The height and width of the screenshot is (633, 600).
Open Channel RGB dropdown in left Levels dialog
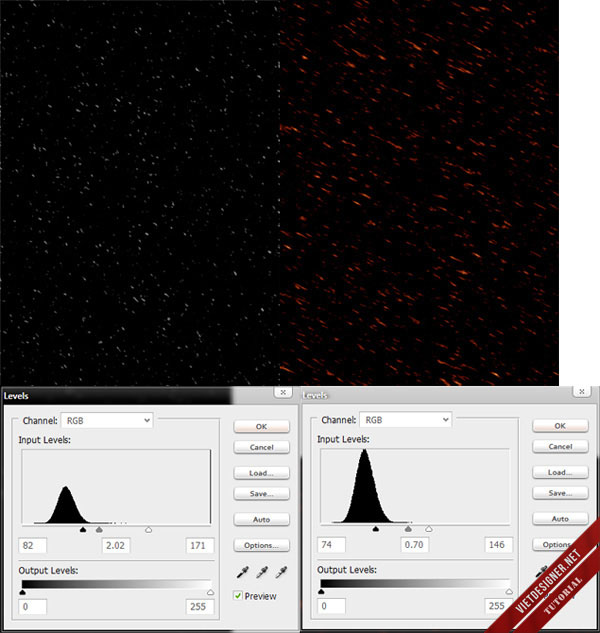click(107, 421)
